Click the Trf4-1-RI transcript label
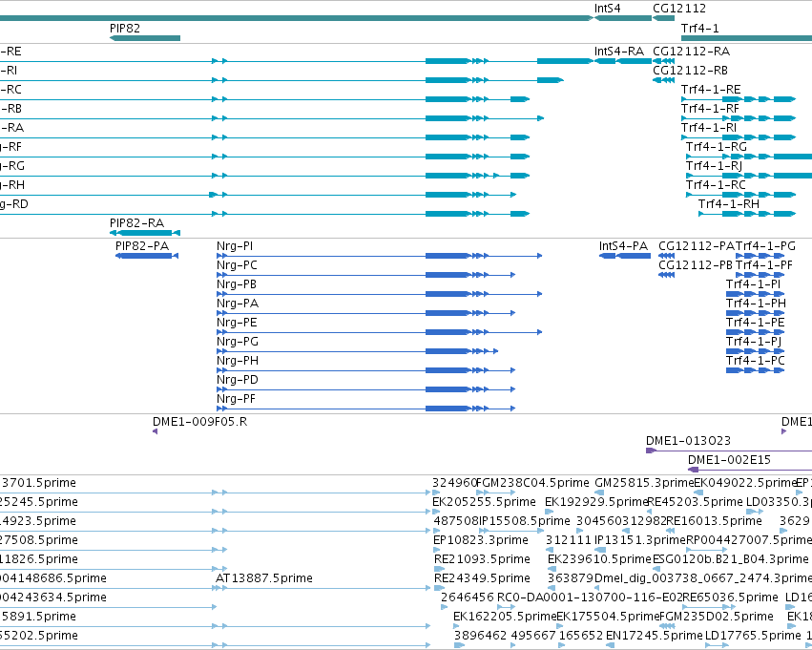This screenshot has height=650, width=812. (709, 128)
